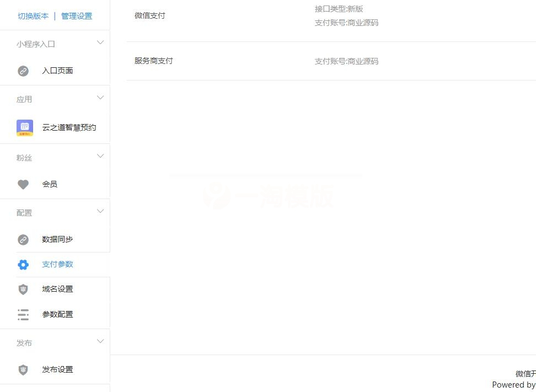Select the shield icon next to 发布设置
The image size is (536, 392).
[23, 369]
